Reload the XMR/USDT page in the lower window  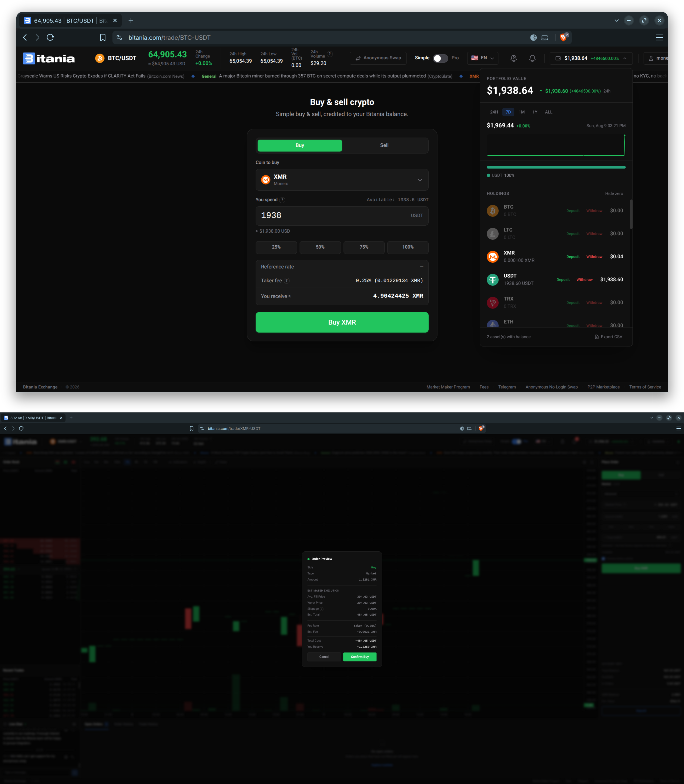coord(21,428)
